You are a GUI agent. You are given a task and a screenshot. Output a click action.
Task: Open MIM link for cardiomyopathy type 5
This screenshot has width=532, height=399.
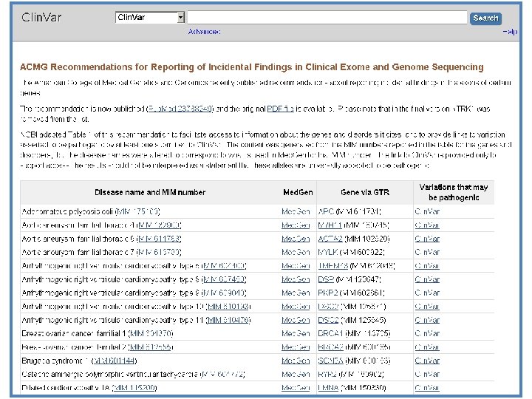point(225,266)
